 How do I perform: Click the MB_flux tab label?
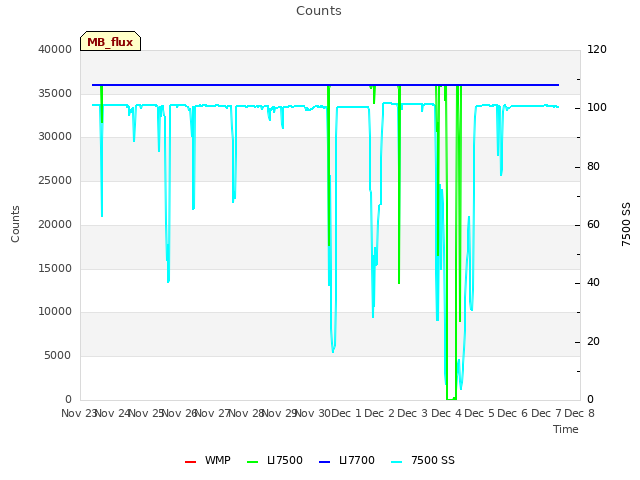[110, 42]
